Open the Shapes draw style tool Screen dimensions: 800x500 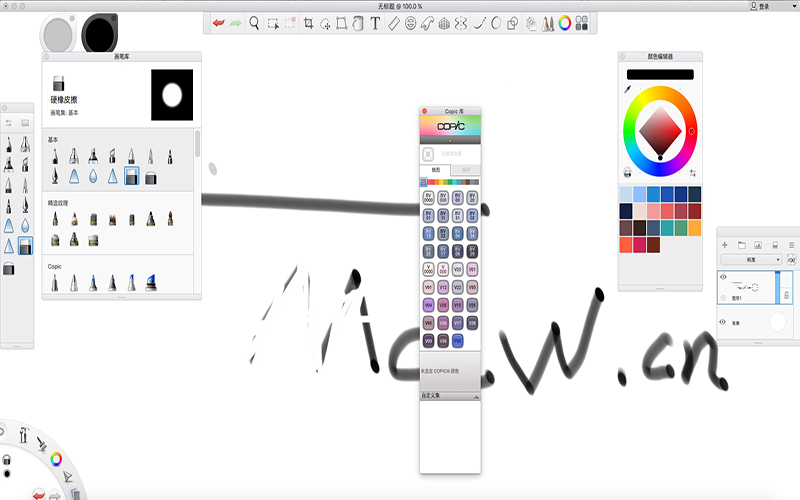(x=513, y=23)
